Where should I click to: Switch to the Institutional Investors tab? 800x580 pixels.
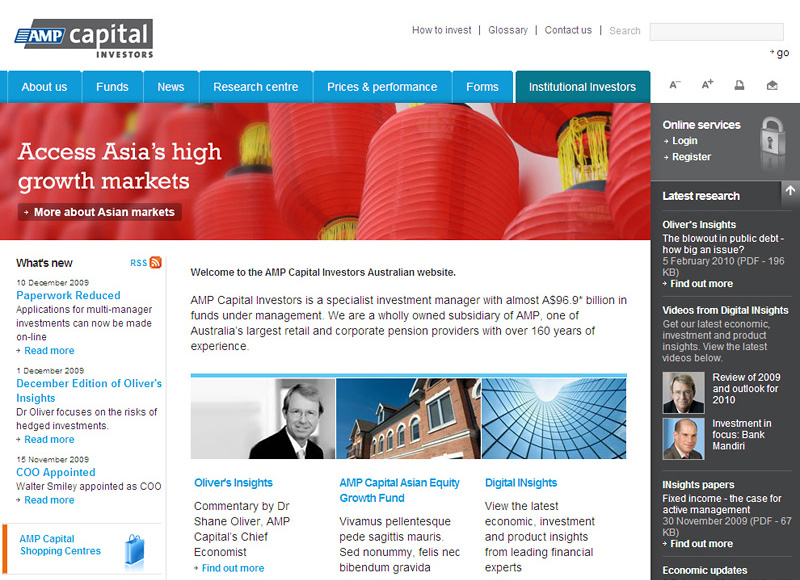[x=582, y=87]
